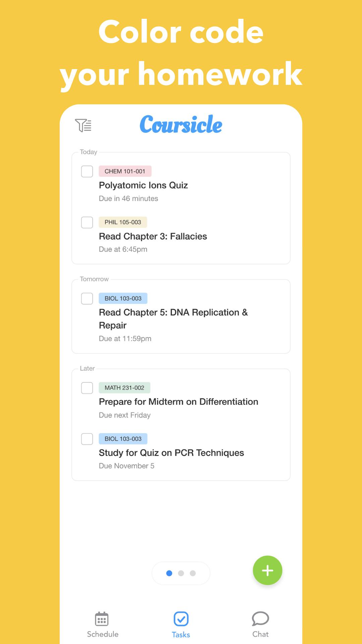Open the Chat bubble icon

click(260, 619)
